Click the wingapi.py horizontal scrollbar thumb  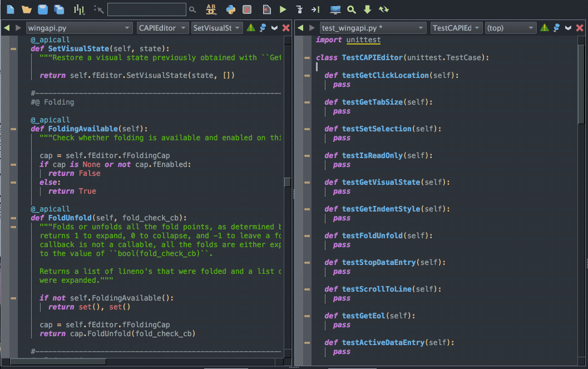58,362
